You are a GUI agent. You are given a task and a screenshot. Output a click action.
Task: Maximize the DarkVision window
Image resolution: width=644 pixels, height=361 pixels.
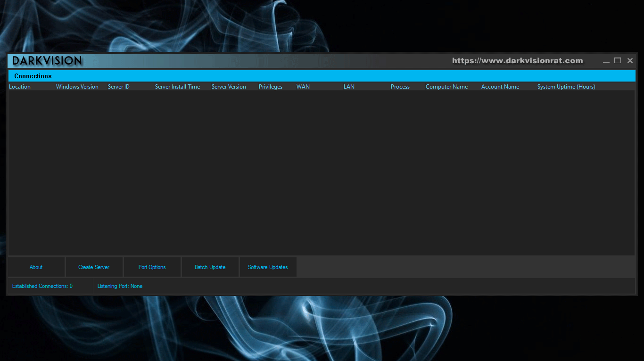618,61
